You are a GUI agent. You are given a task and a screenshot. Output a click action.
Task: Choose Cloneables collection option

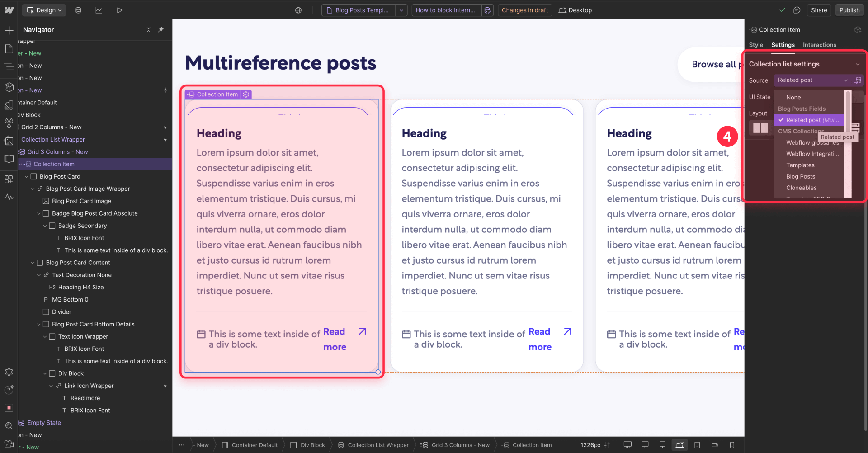click(809, 188)
